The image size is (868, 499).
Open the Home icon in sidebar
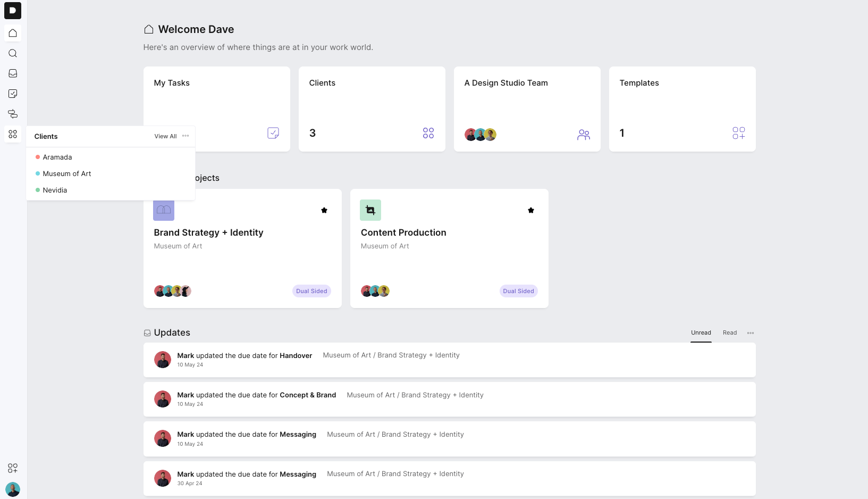pos(13,33)
